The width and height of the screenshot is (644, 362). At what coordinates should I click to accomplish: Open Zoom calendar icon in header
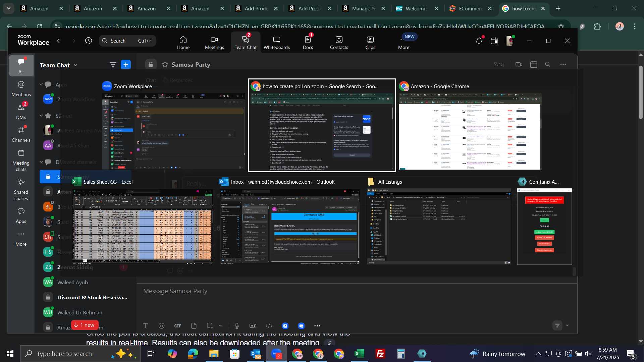[x=494, y=41]
